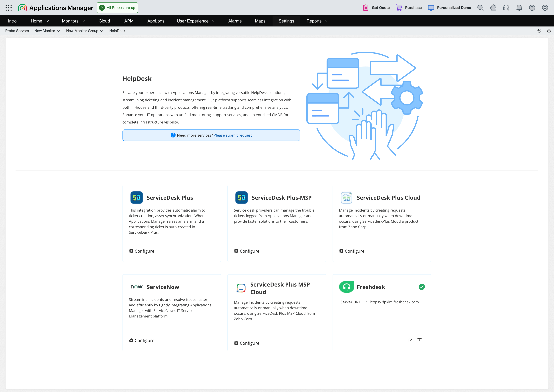Configure ServiceDesk Plus MSP Cloud integration
The height and width of the screenshot is (392, 554).
[x=247, y=343]
